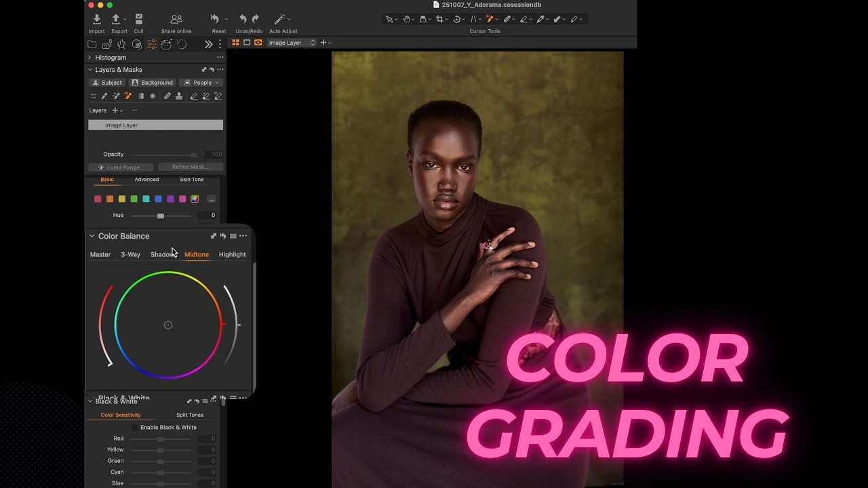The image size is (868, 488).
Task: Select the green color swatch
Action: 134,199
